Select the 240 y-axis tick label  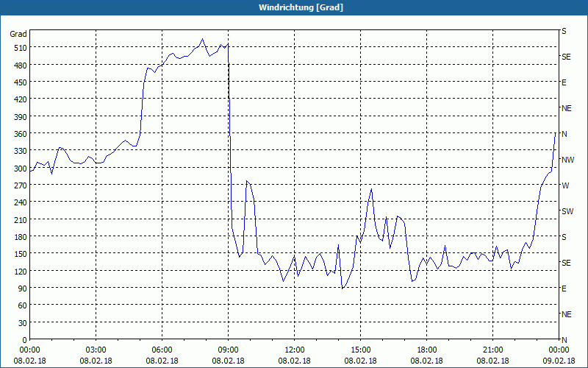[x=21, y=202]
